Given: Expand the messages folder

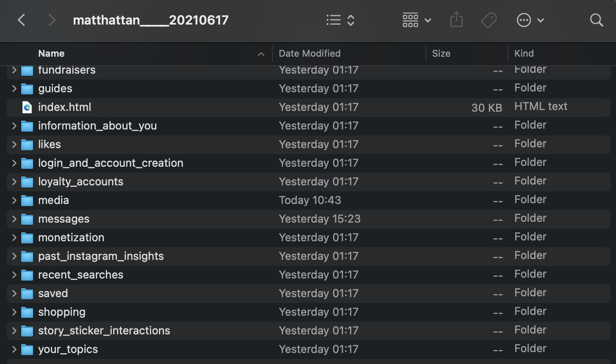Looking at the screenshot, I should tap(14, 219).
